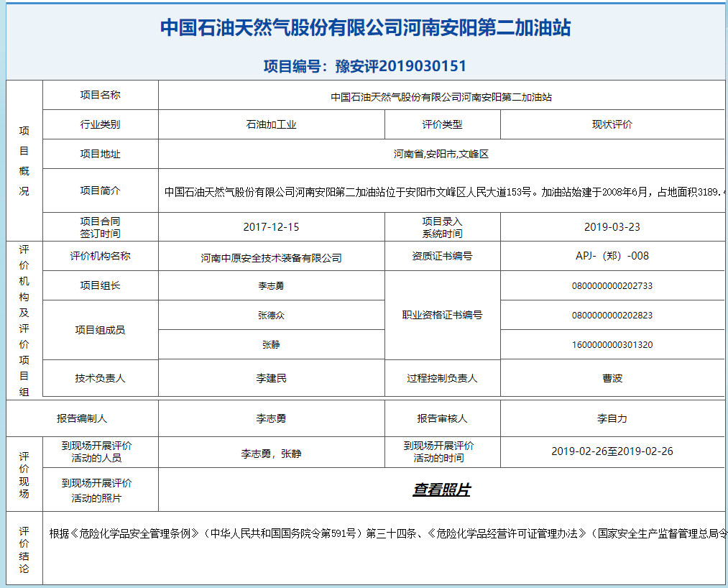Select report author 李志勇 in 报告编制人 row
The width and height of the screenshot is (728, 588).
point(271,418)
